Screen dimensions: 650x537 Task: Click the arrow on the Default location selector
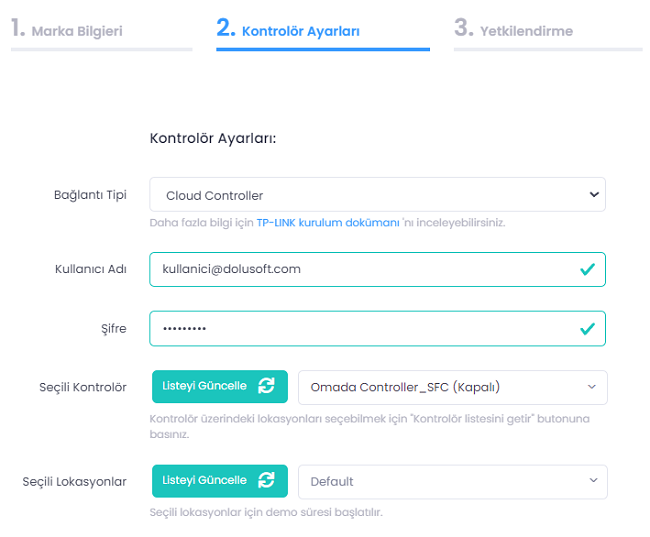[x=592, y=481]
